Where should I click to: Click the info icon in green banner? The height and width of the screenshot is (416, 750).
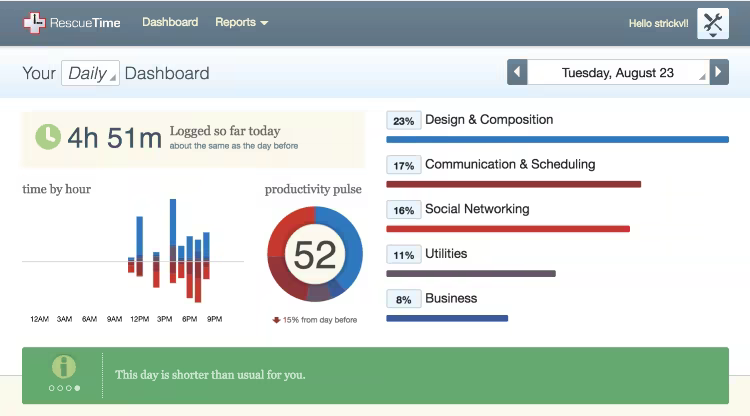pyautogui.click(x=64, y=367)
